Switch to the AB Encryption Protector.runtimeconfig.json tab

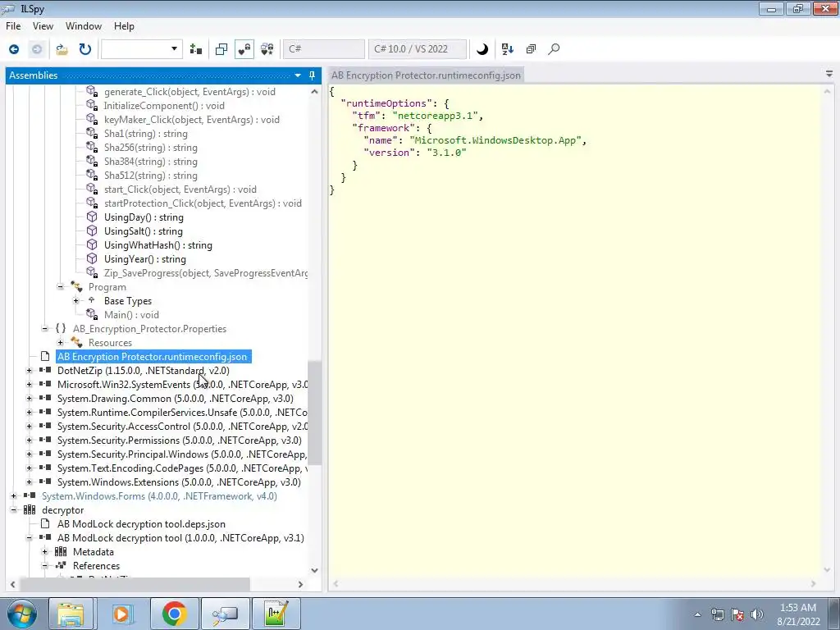[x=426, y=75]
